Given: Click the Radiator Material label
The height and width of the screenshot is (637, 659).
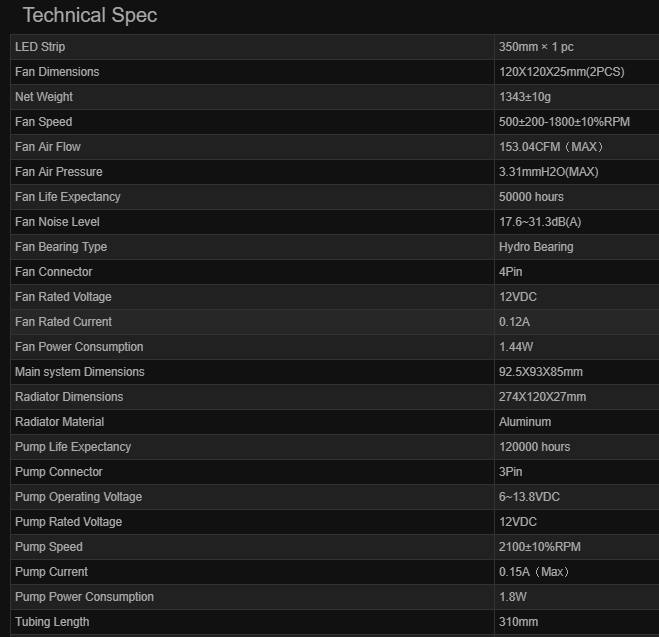Looking at the screenshot, I should pyautogui.click(x=59, y=422).
